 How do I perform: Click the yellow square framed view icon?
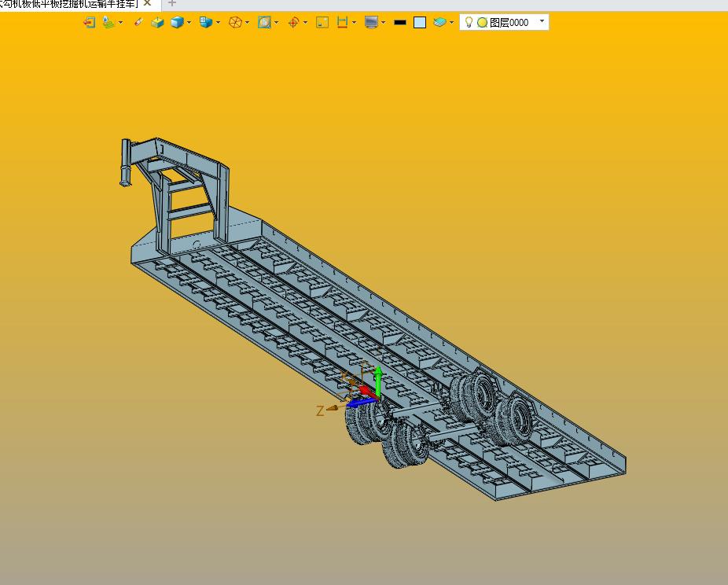click(x=322, y=22)
